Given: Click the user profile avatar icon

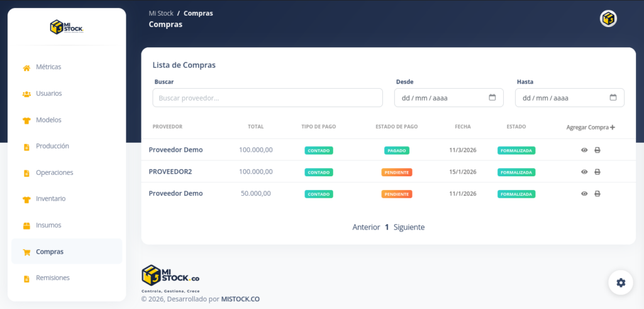Looking at the screenshot, I should pyautogui.click(x=608, y=19).
